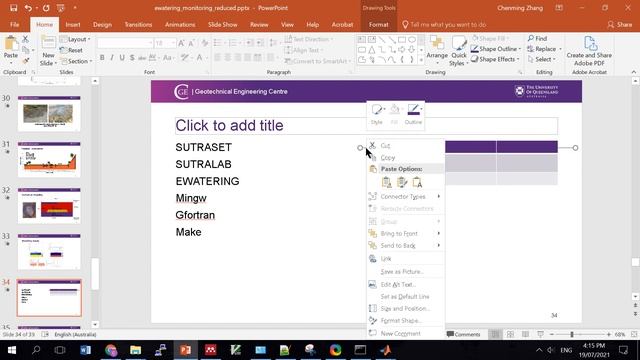Select the Text Box shape in gallery
Viewport: 640px width, 360px height.
pyautogui.click(x=362, y=40)
